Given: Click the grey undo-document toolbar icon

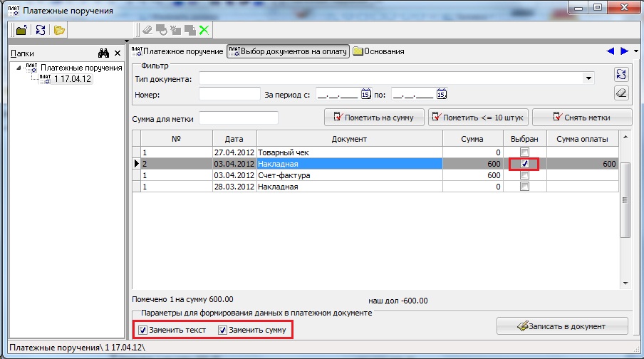Looking at the screenshot, I should pyautogui.click(x=162, y=30).
